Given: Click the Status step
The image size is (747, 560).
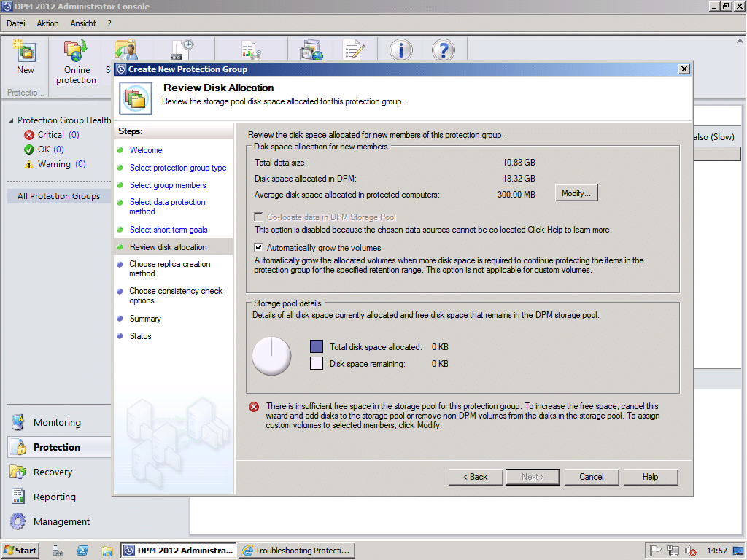Looking at the screenshot, I should tap(141, 336).
